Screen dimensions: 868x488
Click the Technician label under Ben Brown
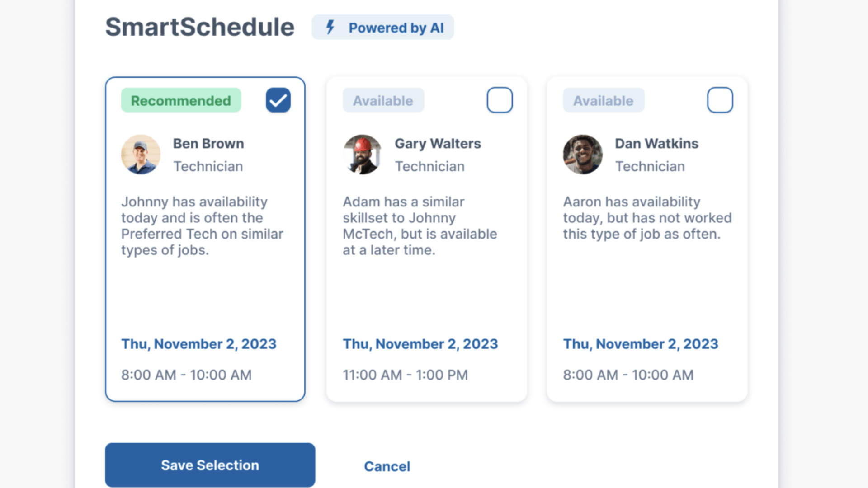click(x=208, y=166)
